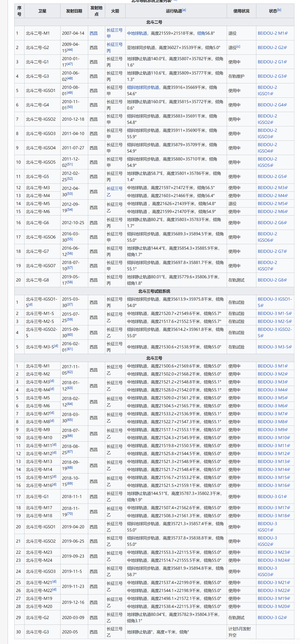The image size is (300, 644).
Task: Click the 北斗三号-M17 satellite name cell
Action: (42, 508)
